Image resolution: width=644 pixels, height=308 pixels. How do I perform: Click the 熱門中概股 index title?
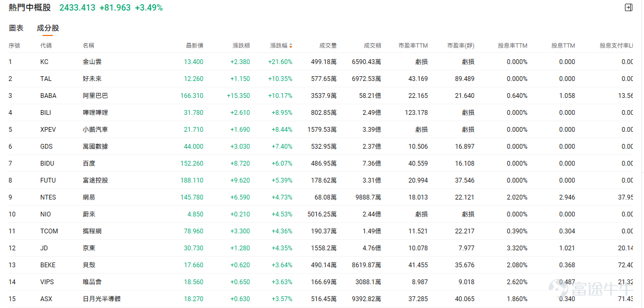tap(30, 7)
